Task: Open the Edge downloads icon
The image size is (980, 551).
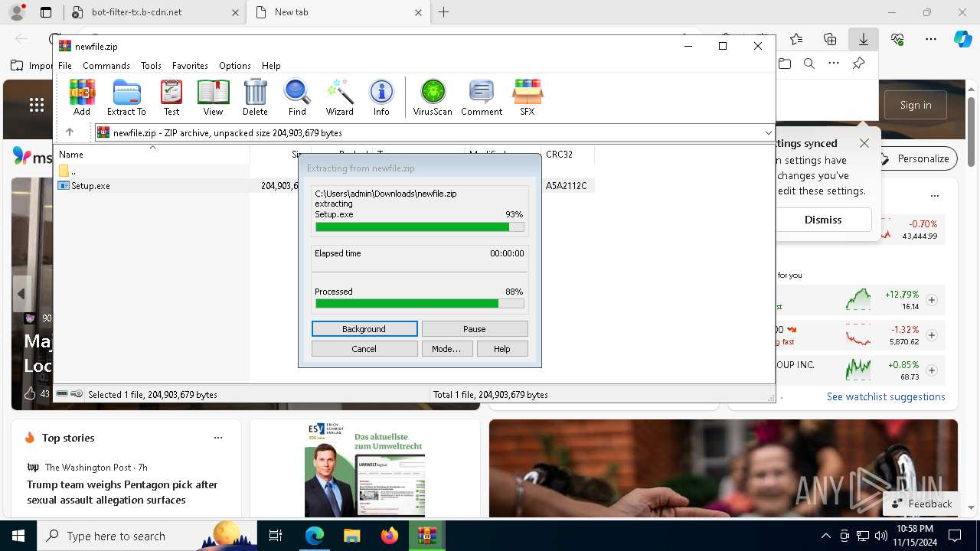Action: click(x=863, y=39)
